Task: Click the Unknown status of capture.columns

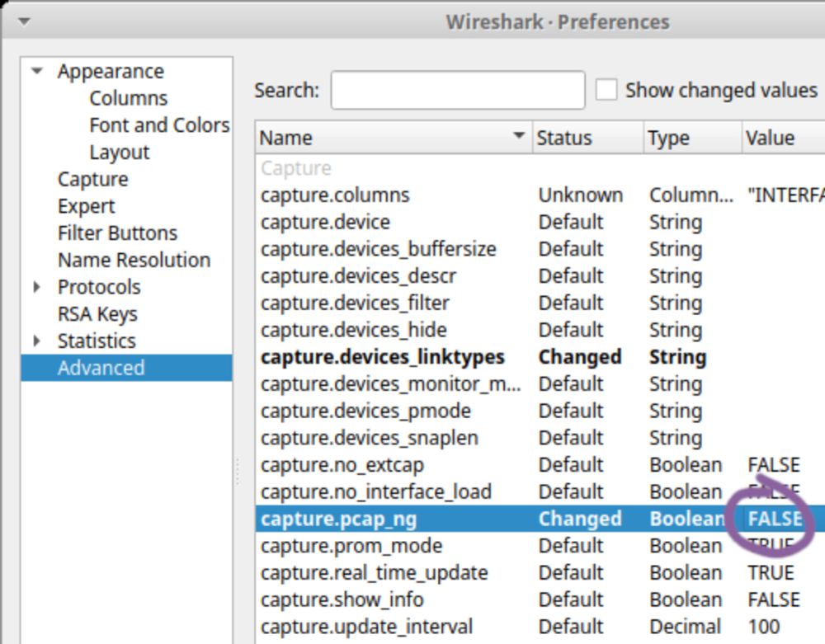Action: (x=580, y=195)
